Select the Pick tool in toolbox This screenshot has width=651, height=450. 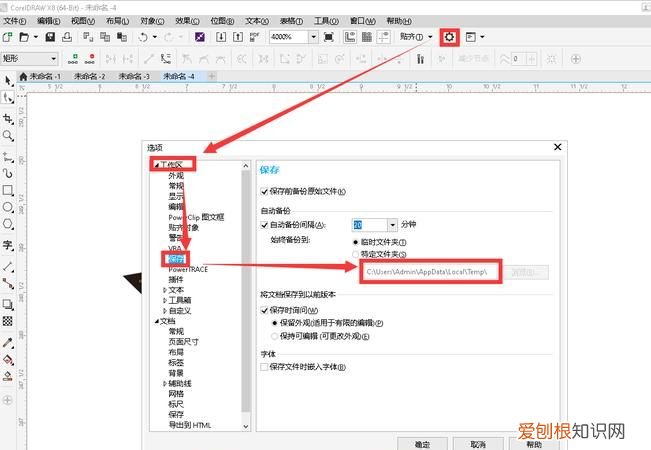[8, 81]
